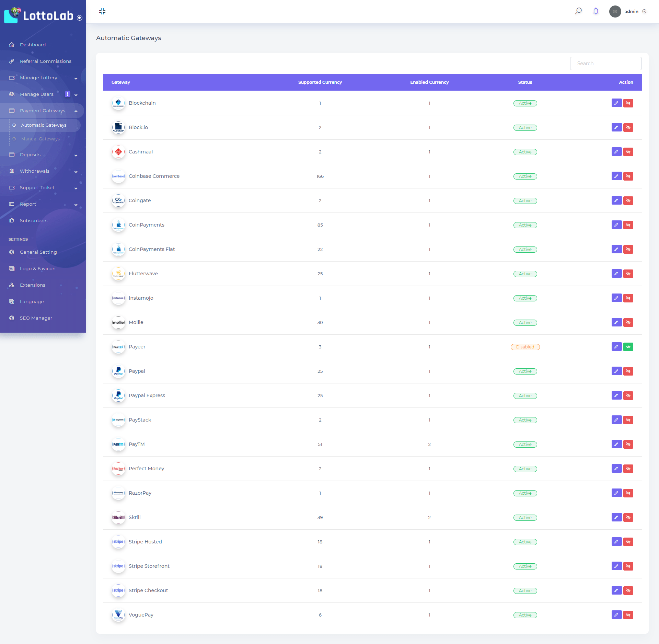Click the admin user profile icon
Screen dimensions: 659x644
coord(616,11)
